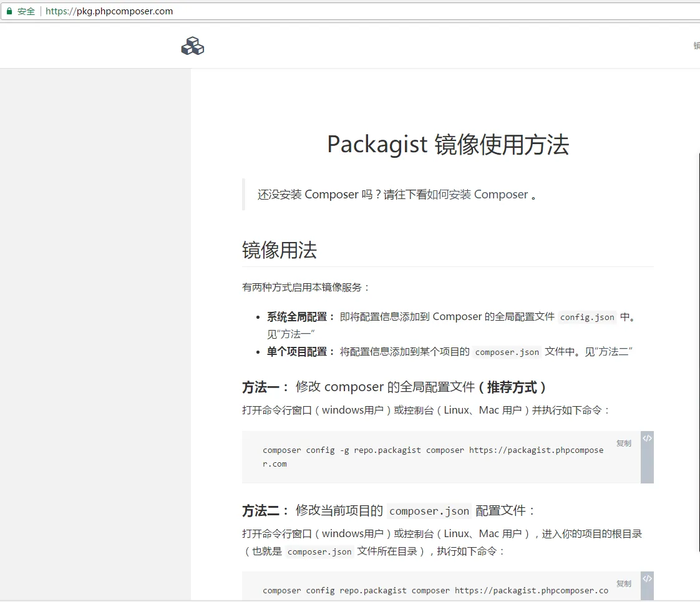700x602 pixels.
Task: Click the 镜像用法 section heading
Action: pos(280,250)
